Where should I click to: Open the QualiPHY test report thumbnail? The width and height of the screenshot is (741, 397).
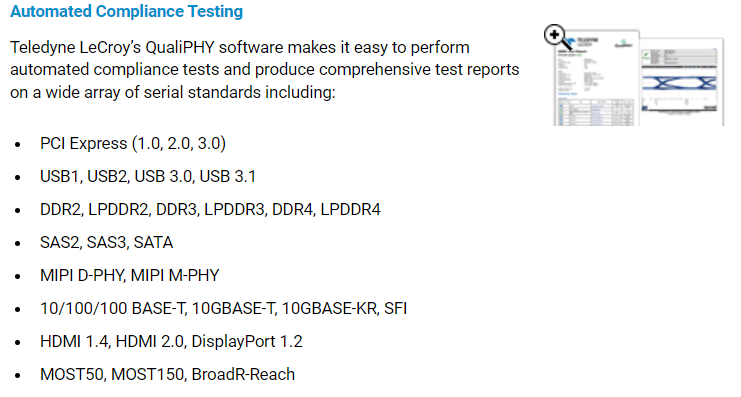596,78
